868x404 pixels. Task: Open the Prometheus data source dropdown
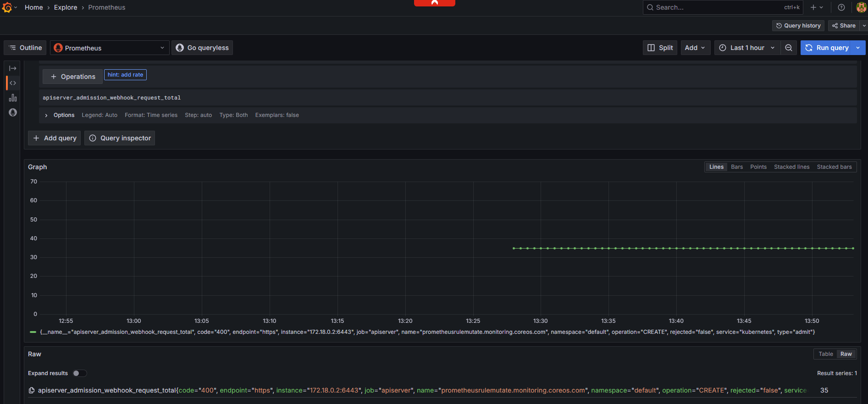pyautogui.click(x=110, y=48)
